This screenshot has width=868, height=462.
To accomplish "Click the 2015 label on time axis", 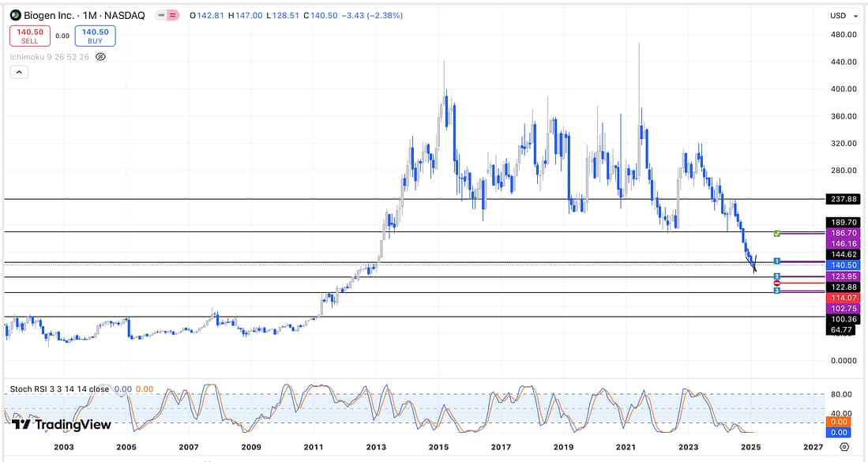I will [x=438, y=447].
